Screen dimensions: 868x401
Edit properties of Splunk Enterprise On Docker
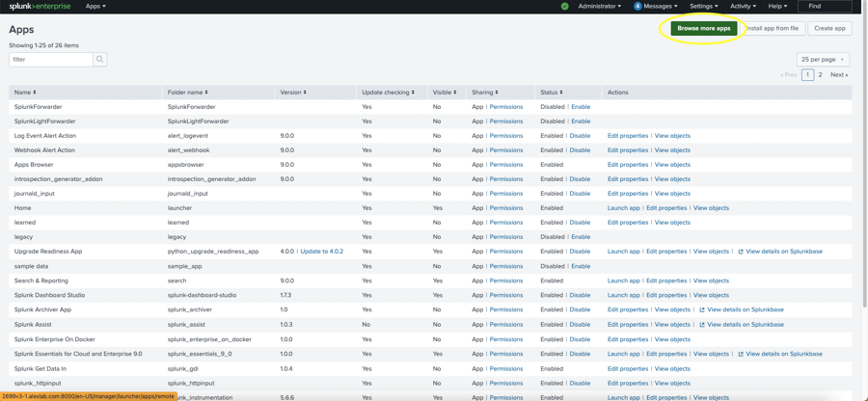(628, 339)
